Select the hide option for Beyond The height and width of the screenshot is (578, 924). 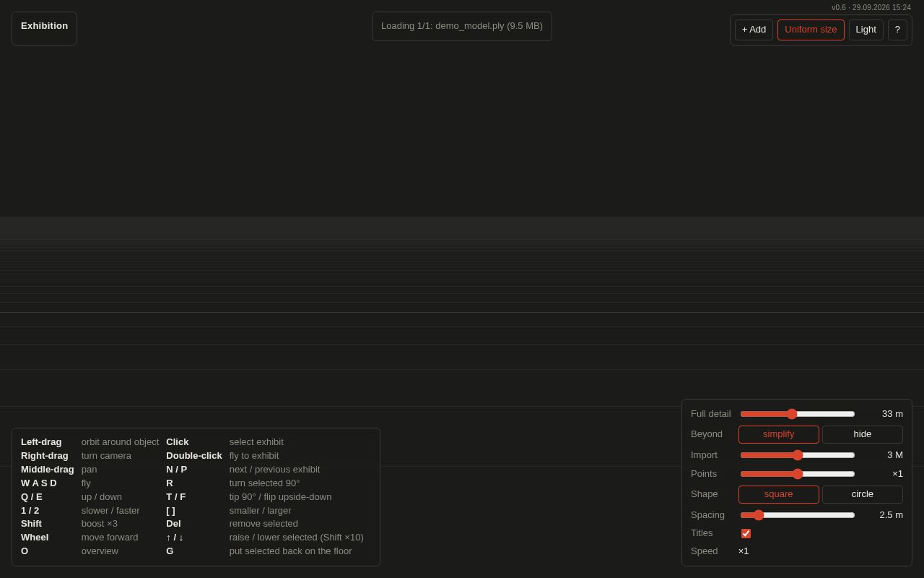[863, 434]
